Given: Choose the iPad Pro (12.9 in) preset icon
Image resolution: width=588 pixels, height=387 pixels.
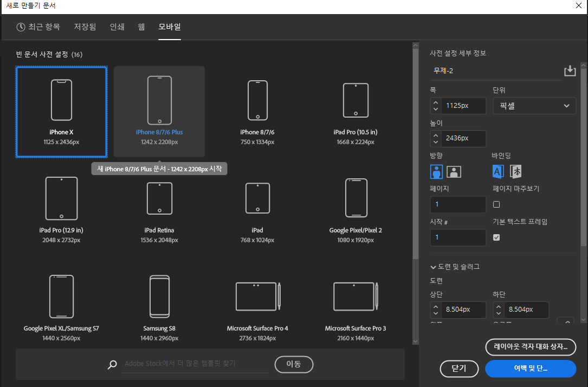Looking at the screenshot, I should tap(61, 198).
